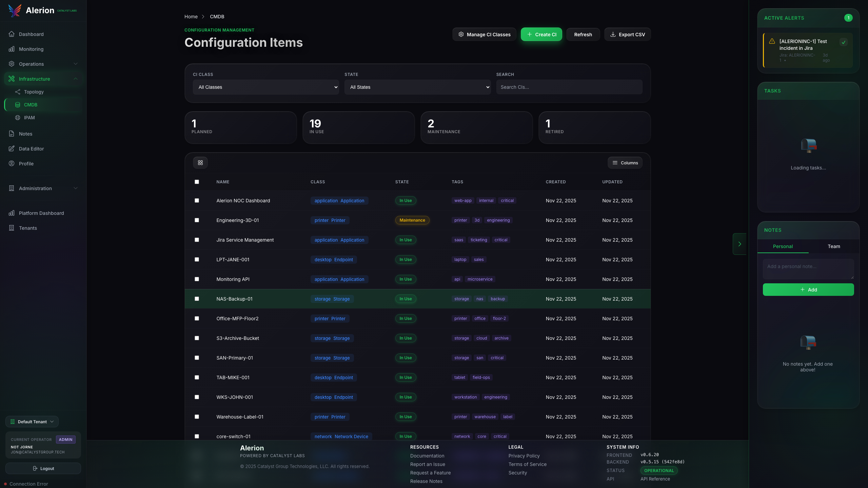Open IPAM globe icon in sidebar
The height and width of the screenshot is (488, 868).
[18, 118]
